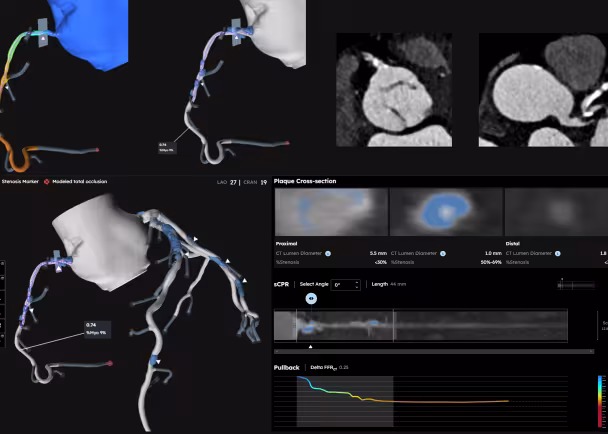Open the distal plaque cross-section thumbnail
Viewport: 608px width, 434px height.
pos(556,212)
